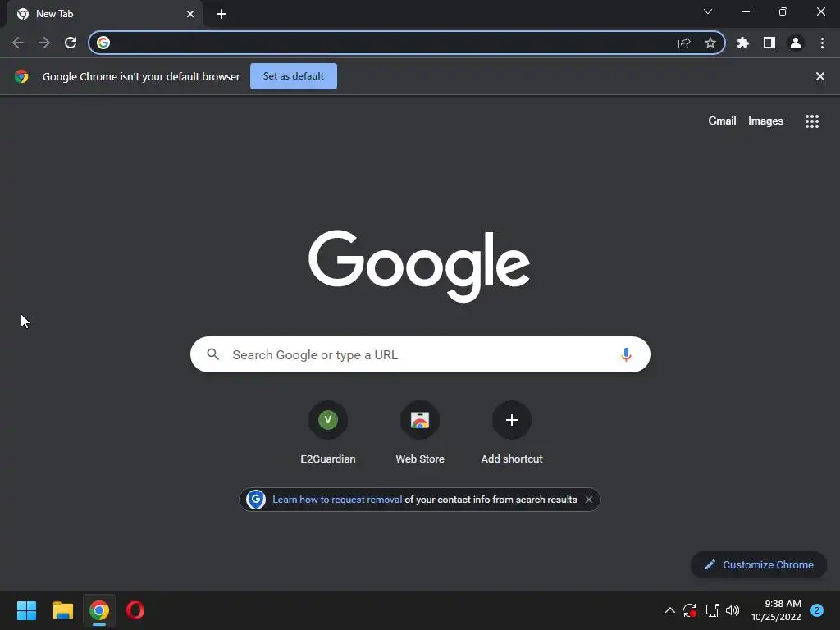Open Chrome's three-dot menu

click(x=822, y=43)
